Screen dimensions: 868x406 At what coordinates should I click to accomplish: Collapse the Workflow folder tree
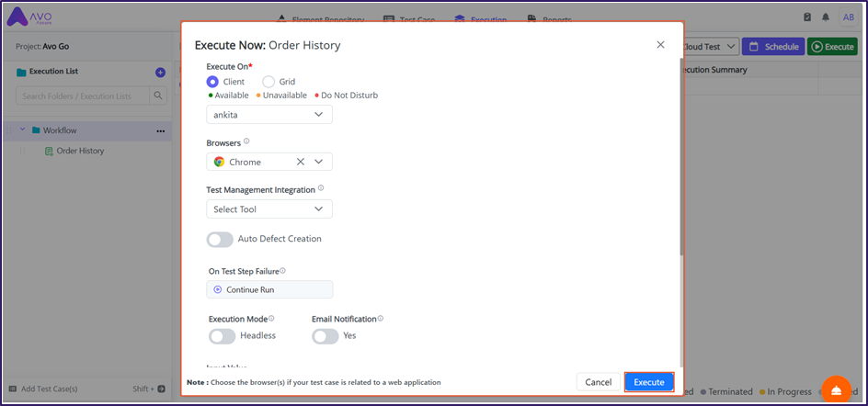tap(23, 130)
